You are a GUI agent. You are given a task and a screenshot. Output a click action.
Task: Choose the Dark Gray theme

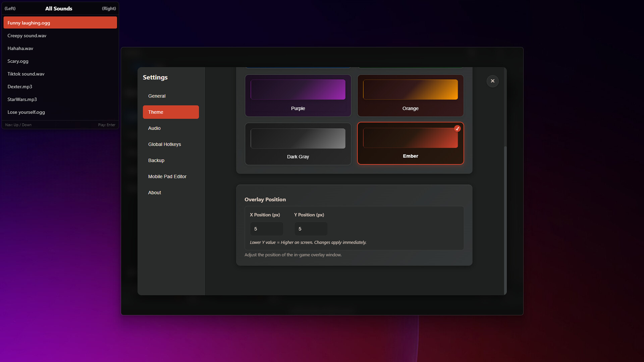click(298, 144)
